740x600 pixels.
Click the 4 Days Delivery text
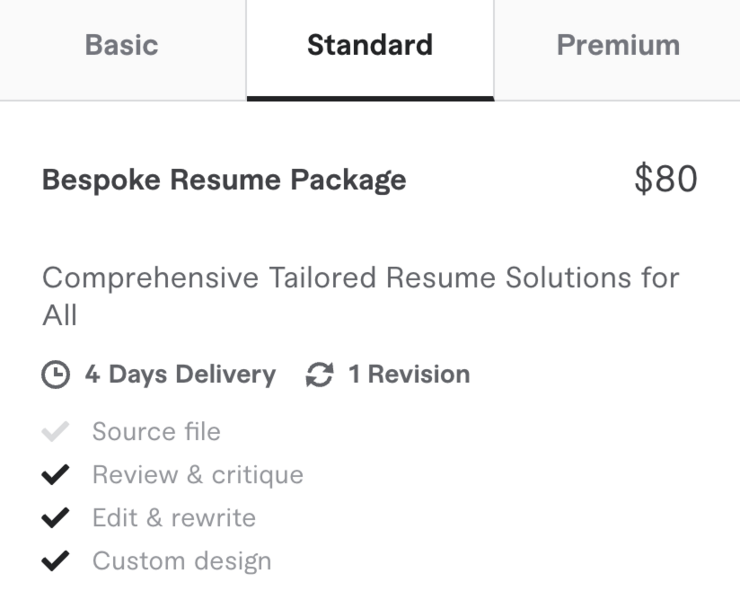[x=180, y=375]
